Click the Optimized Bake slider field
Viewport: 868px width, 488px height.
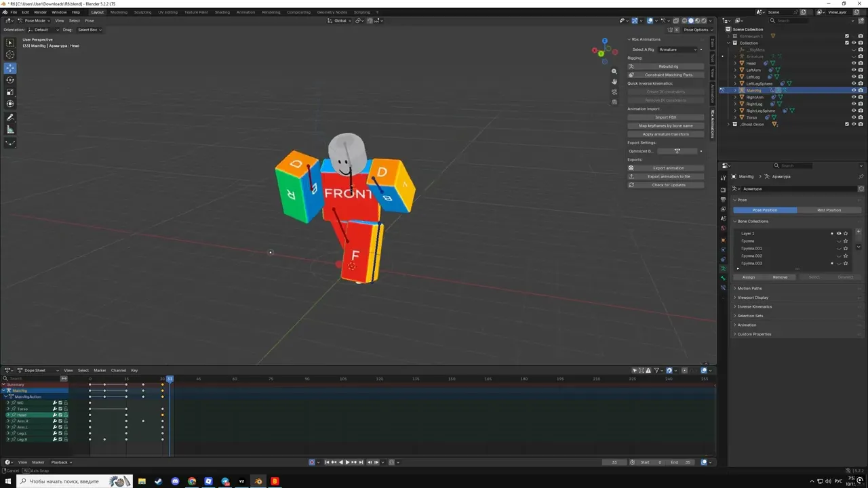tap(677, 151)
